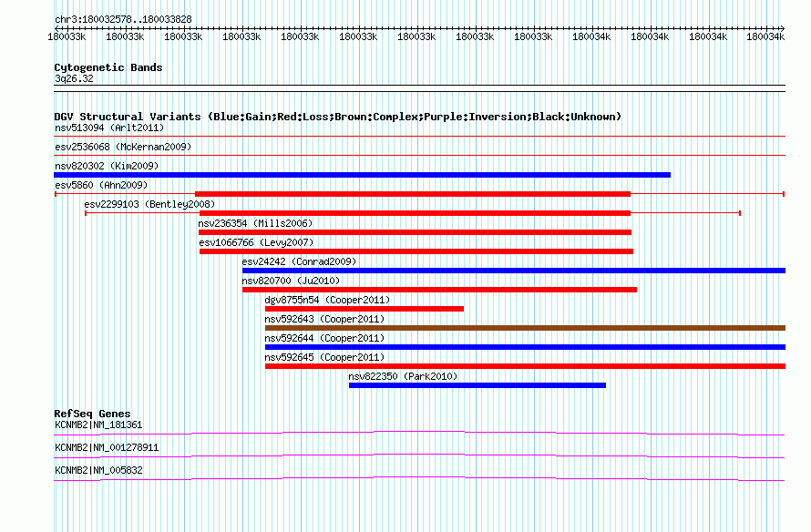This screenshot has width=811, height=532.
Task: Click the pink KCNMB2|NM_181361 transcript line
Action: tap(419, 434)
